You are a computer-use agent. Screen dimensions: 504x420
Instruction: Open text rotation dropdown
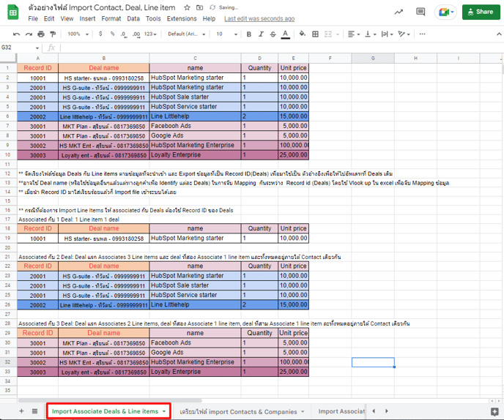point(404,34)
